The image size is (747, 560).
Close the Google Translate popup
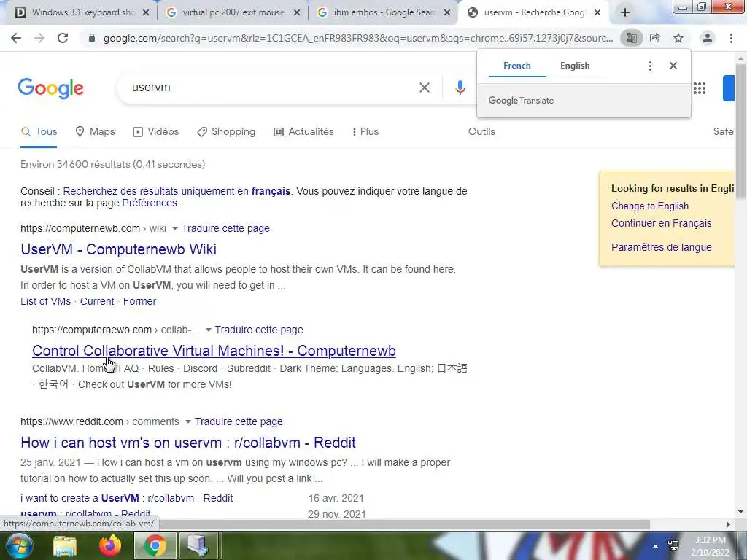click(673, 66)
